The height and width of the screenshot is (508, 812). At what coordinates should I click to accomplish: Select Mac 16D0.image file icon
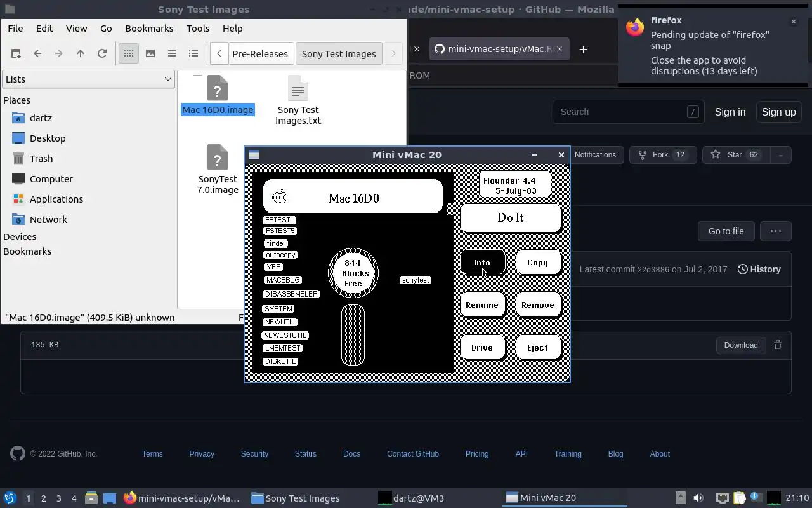[x=218, y=88]
